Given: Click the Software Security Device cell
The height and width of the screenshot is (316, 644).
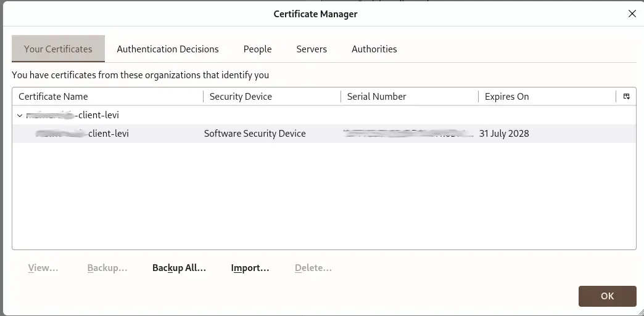Looking at the screenshot, I should pos(255,134).
